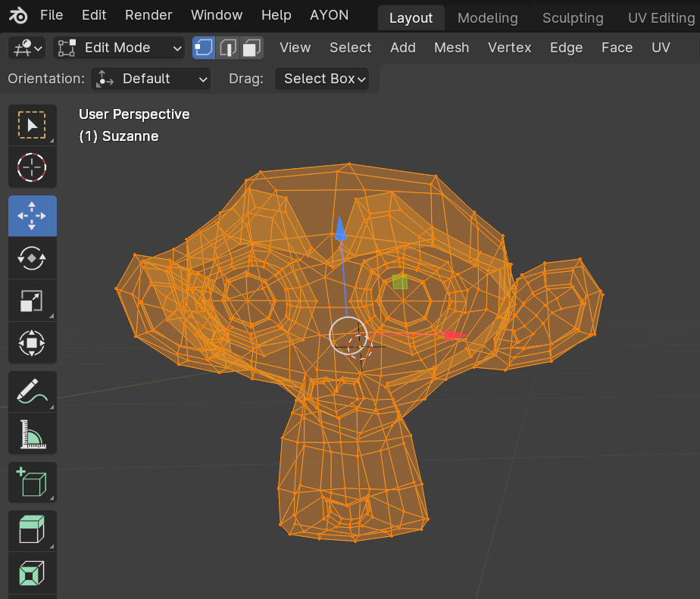The image size is (700, 599).
Task: Open the View menu in viewport header
Action: [295, 48]
